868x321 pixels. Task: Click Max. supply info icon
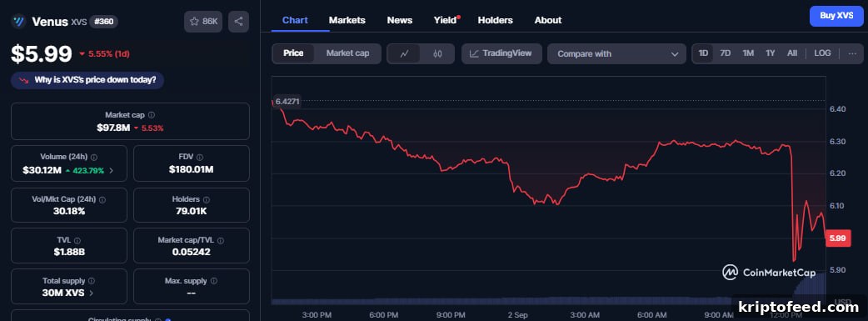point(214,281)
